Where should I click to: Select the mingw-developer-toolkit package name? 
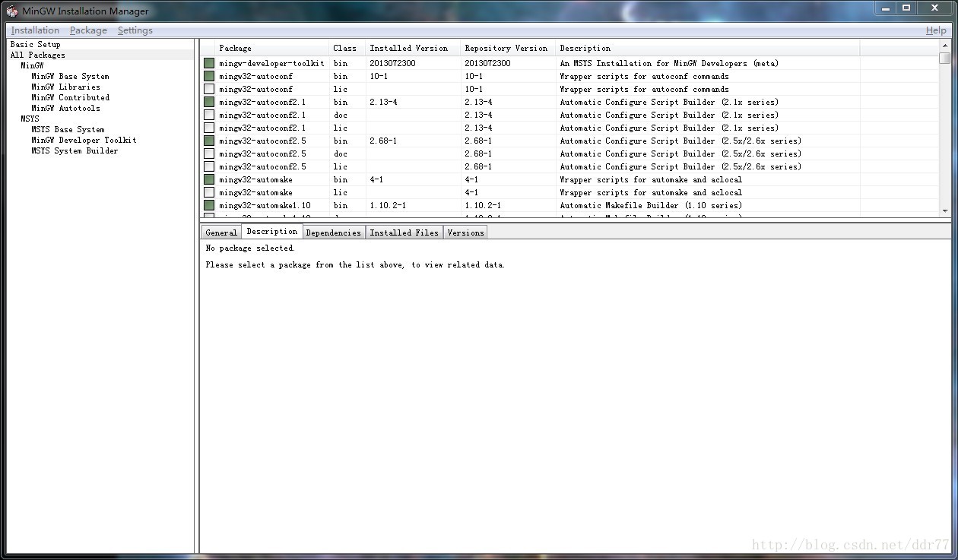271,63
